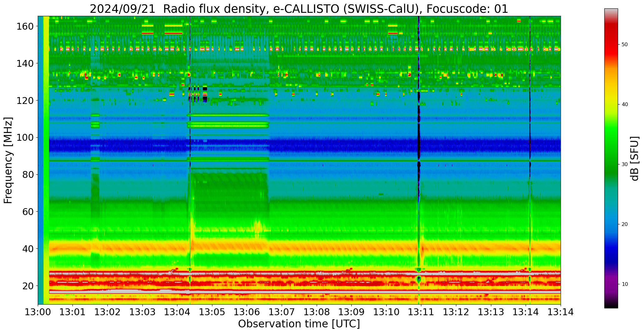The width and height of the screenshot is (644, 333).
Task: Click the 13:11 time tick label
Action: (421, 312)
